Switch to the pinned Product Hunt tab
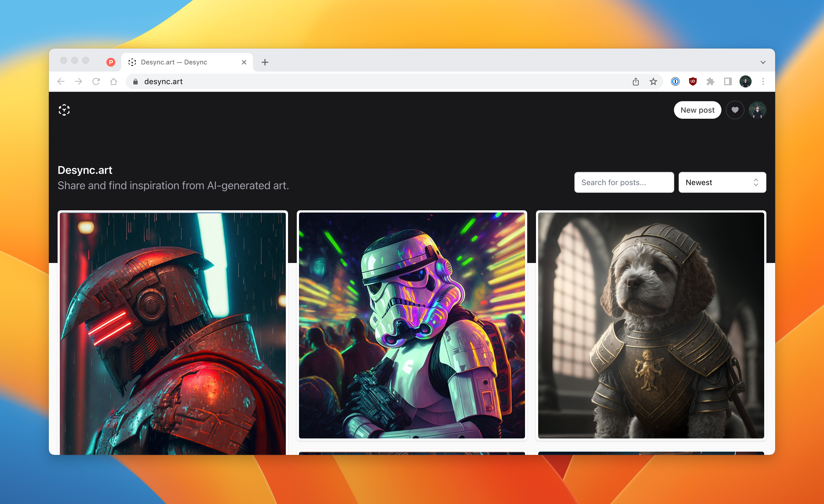 click(111, 62)
